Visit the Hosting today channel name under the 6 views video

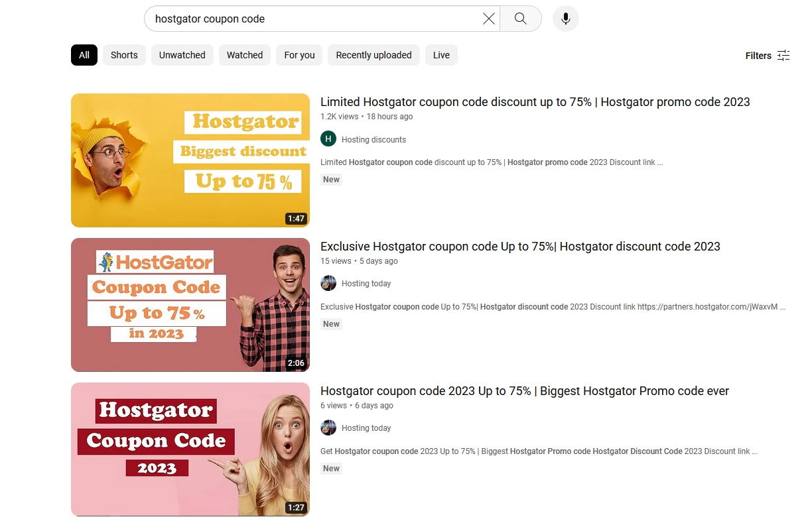tap(366, 428)
